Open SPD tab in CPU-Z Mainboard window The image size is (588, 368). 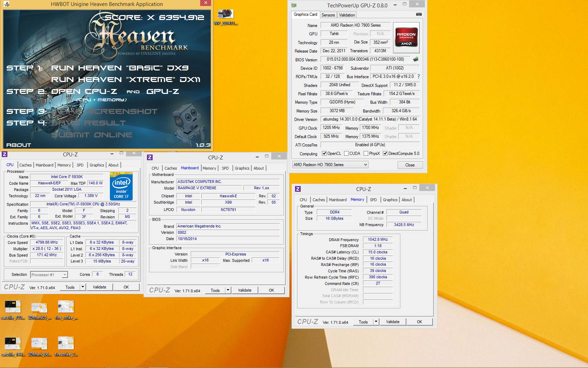pyautogui.click(x=225, y=168)
